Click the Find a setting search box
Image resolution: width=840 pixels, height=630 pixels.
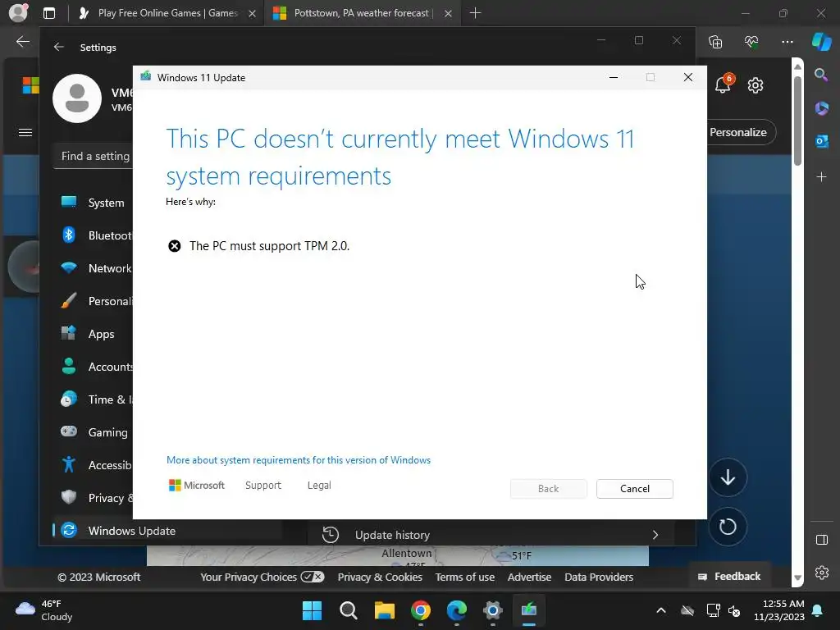94,156
